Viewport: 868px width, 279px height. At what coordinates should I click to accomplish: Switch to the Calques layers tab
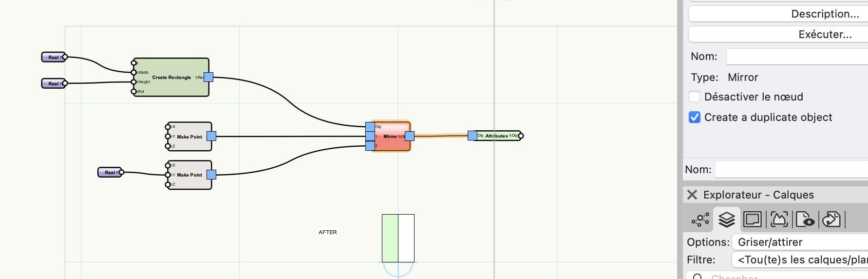pyautogui.click(x=726, y=220)
